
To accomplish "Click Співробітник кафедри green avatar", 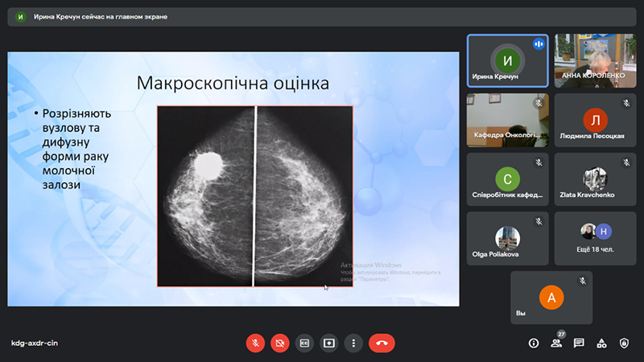I will (507, 179).
